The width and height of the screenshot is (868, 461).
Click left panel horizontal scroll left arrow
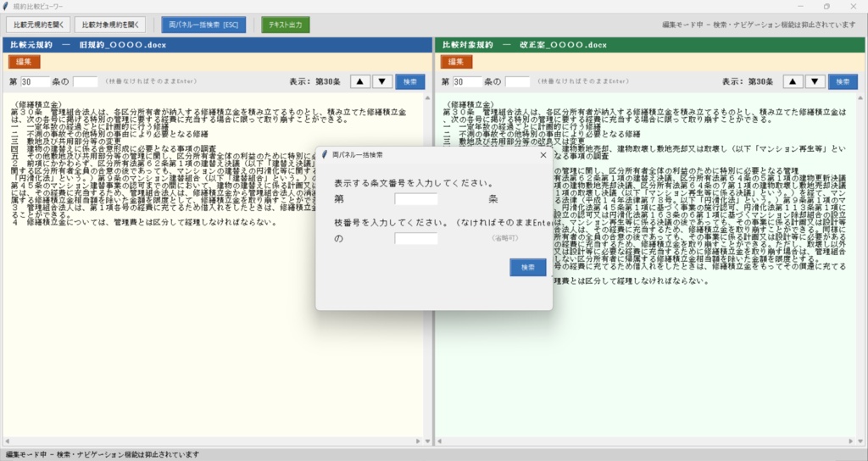pos(7,441)
